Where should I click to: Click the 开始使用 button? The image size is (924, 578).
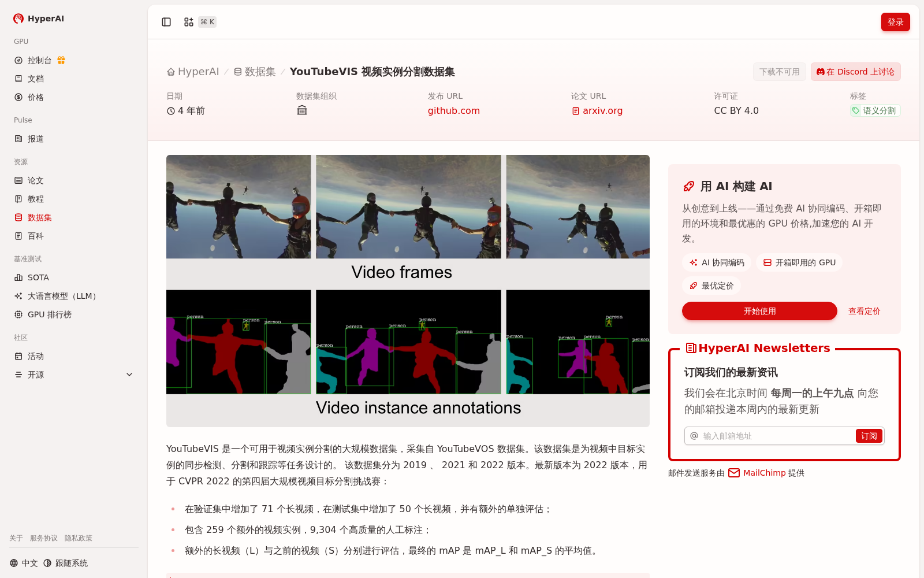(x=759, y=311)
